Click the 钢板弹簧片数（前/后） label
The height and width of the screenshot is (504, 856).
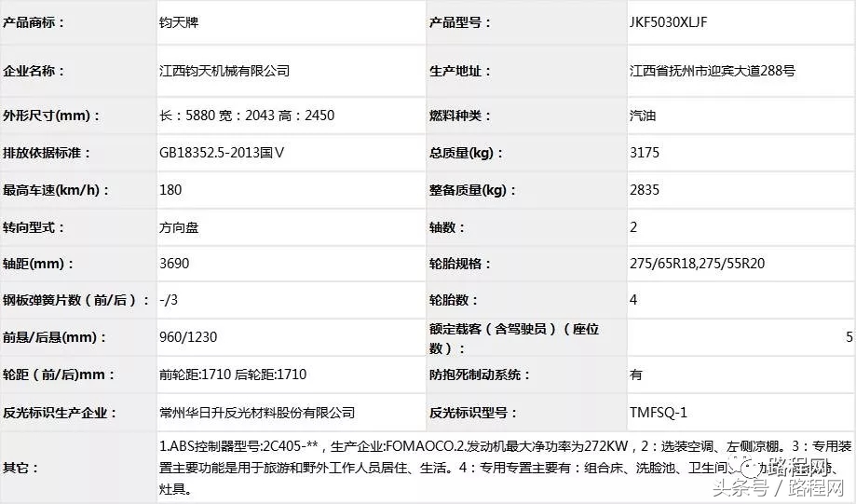pos(75,300)
